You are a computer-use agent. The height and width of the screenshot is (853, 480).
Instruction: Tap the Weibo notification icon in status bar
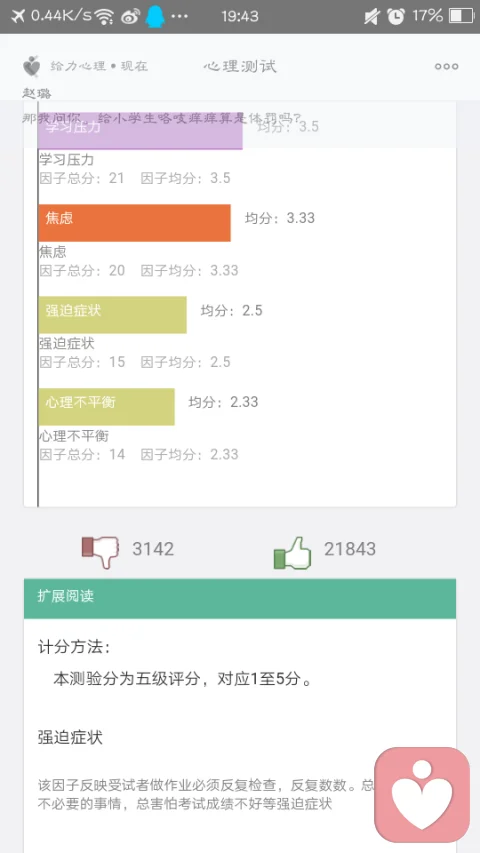(x=130, y=17)
